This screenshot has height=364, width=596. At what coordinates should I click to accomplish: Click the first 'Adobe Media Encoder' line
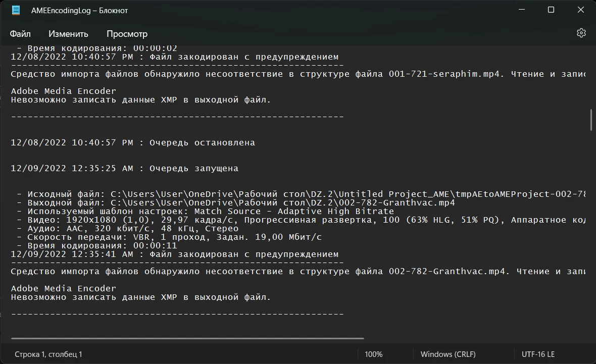coord(64,91)
